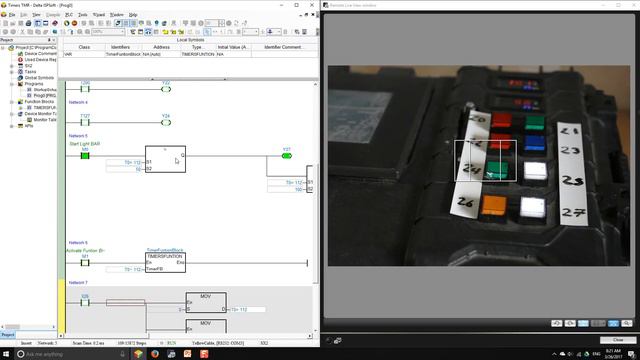Open the Window menu
The width and height of the screenshot is (640, 360).
[117, 15]
